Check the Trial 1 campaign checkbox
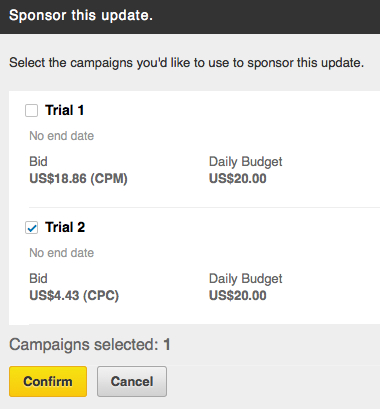This screenshot has height=409, width=380. (x=31, y=110)
